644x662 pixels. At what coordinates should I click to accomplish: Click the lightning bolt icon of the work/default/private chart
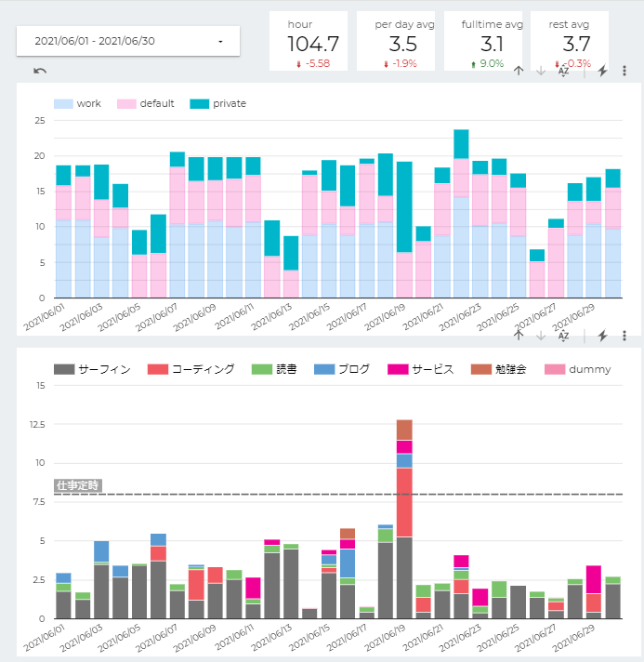602,71
